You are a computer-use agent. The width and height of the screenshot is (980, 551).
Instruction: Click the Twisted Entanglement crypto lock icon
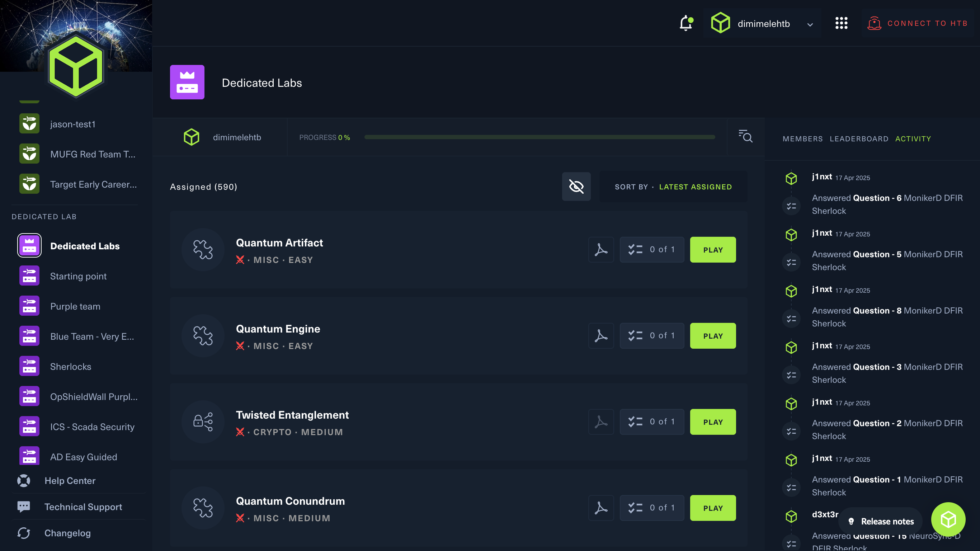point(203,422)
